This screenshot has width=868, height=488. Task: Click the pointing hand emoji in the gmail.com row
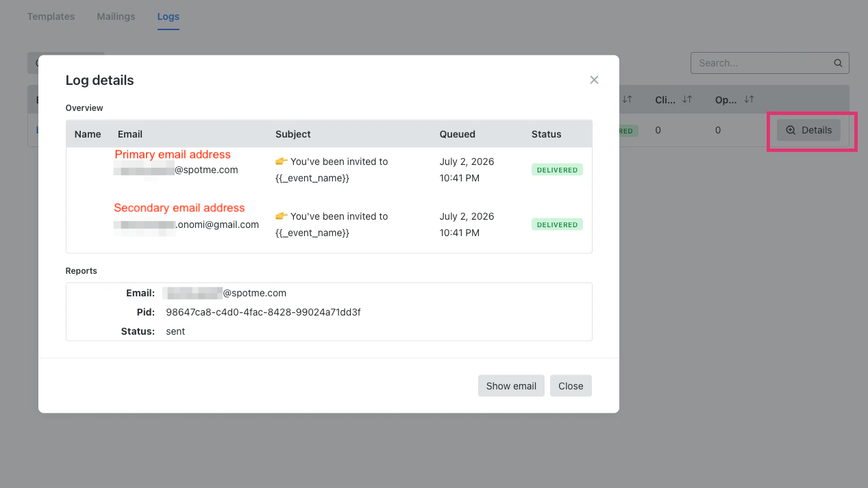(x=281, y=216)
